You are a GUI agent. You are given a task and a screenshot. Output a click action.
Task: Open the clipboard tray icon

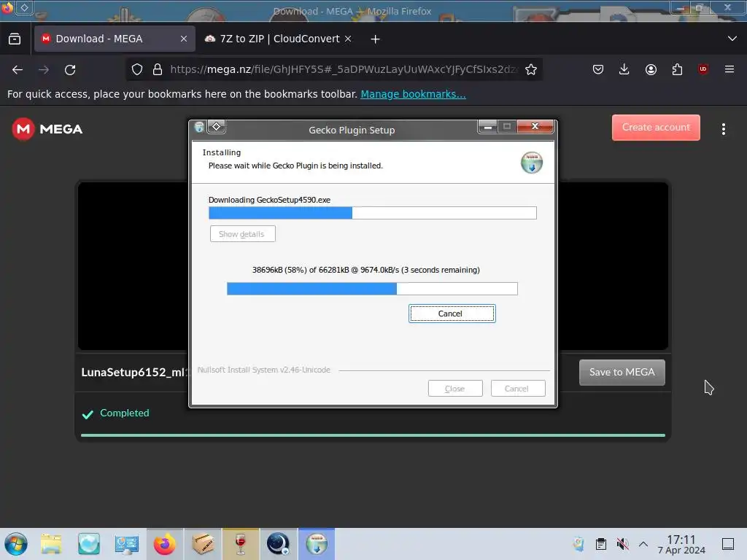601,544
